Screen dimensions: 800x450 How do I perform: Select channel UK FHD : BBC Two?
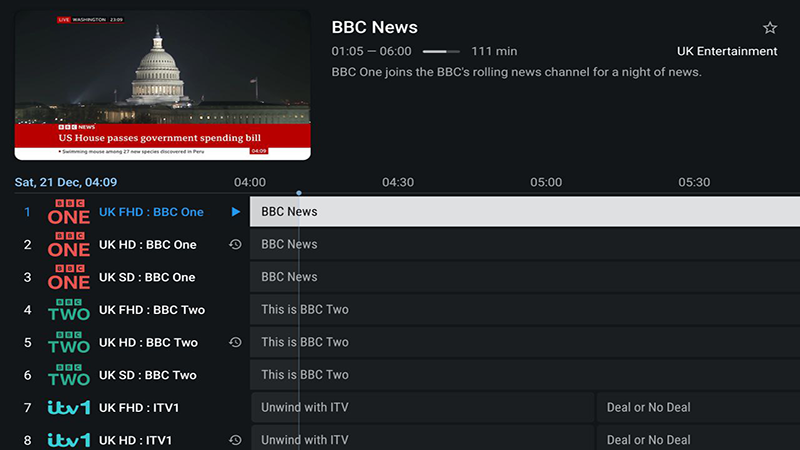(151, 310)
